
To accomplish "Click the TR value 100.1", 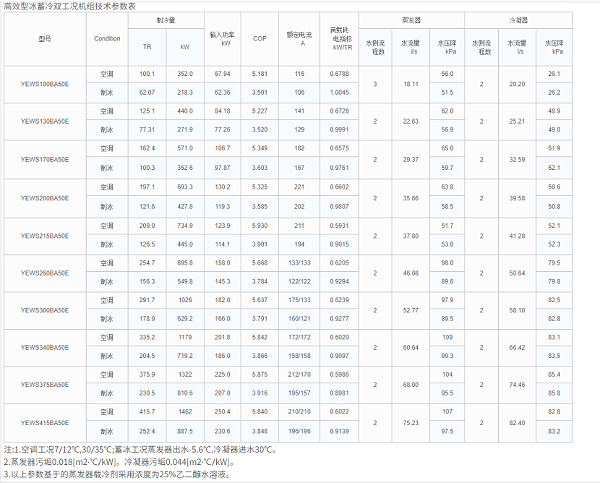I will (147, 74).
